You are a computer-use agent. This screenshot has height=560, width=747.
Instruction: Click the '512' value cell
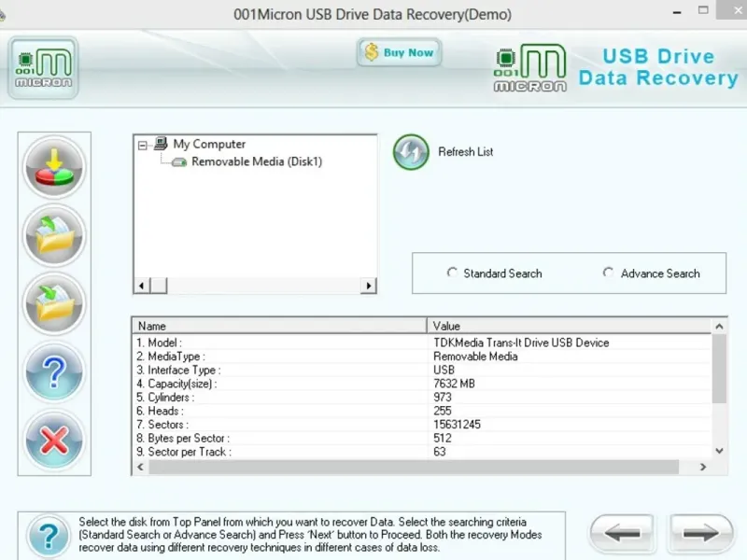[443, 438]
